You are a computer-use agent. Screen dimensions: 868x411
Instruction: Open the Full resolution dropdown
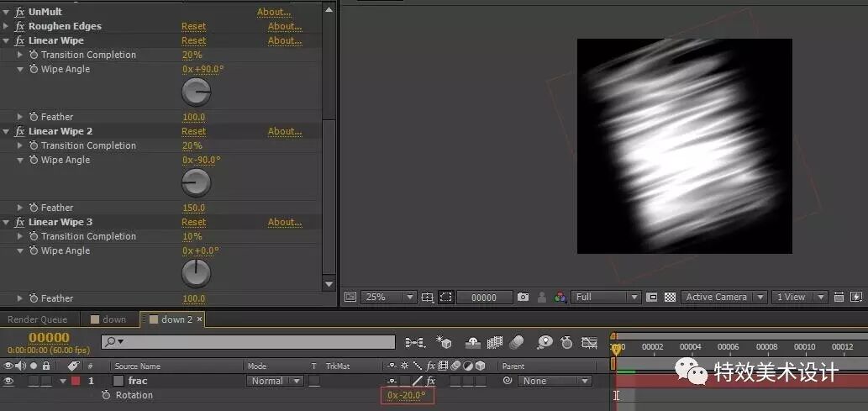[606, 297]
